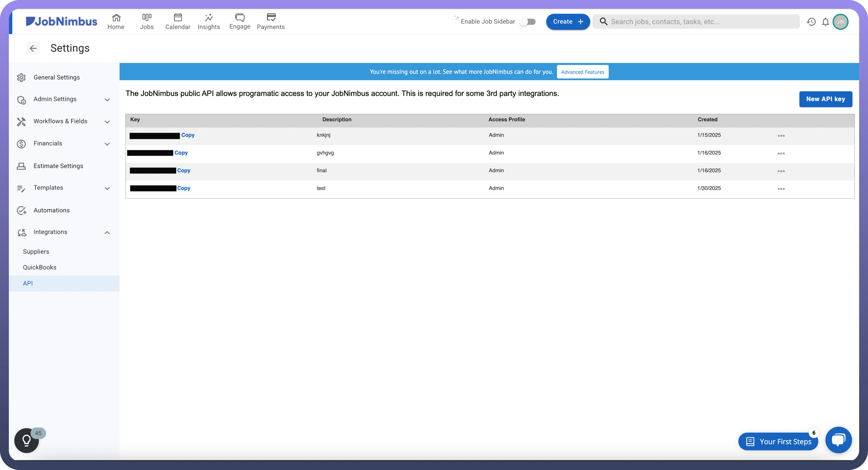Screen dimensions: 868x470
Task: Copy the API key described as test
Action: [x=184, y=188]
